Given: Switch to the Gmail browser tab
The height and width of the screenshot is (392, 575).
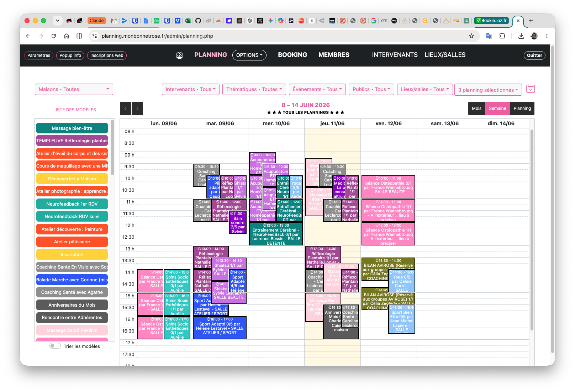Looking at the screenshot, I should point(114,21).
